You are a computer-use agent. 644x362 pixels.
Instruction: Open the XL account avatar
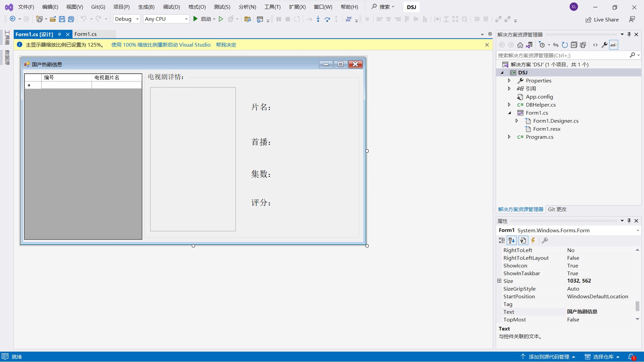click(574, 7)
